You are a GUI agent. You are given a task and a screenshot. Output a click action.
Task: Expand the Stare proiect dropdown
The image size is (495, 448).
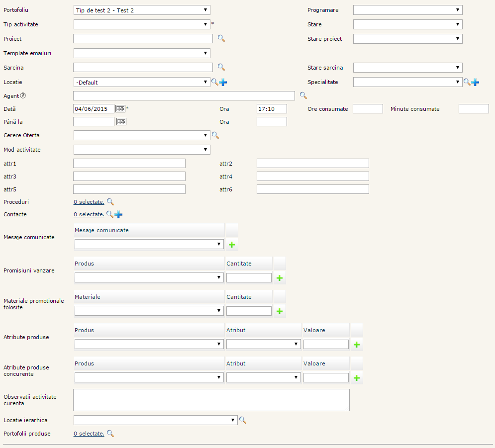click(407, 39)
